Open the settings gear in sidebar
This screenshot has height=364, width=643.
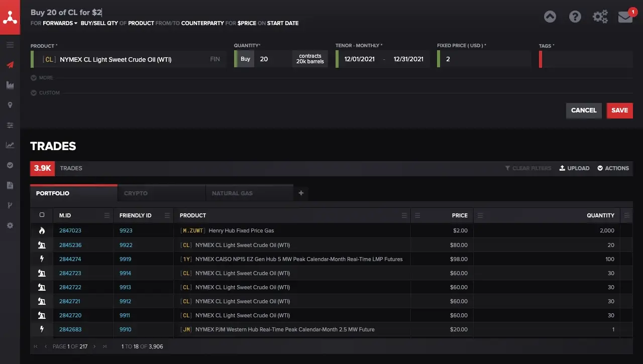[10, 225]
